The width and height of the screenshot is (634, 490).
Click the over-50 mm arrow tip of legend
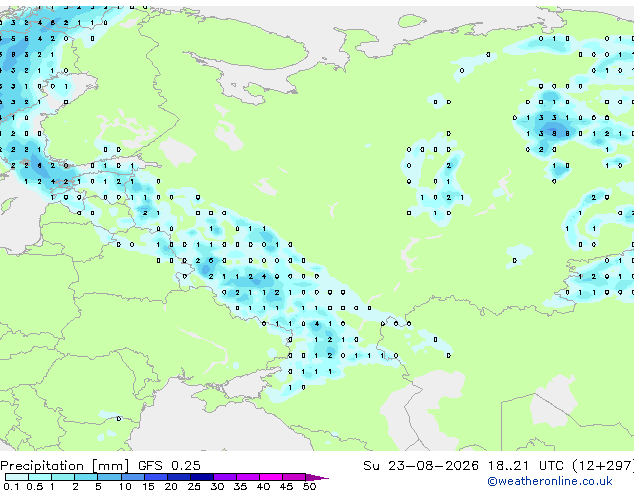pyautogui.click(x=317, y=477)
